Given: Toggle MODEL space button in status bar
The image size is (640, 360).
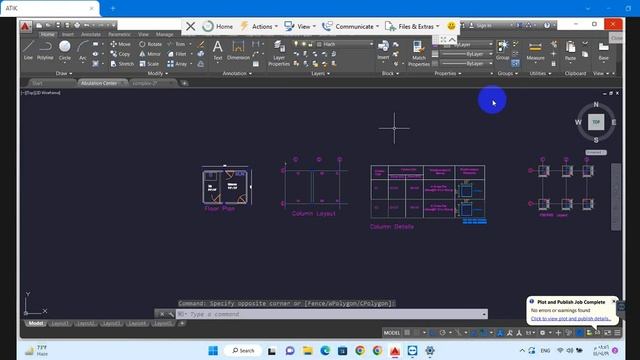Looking at the screenshot, I should 391,333.
